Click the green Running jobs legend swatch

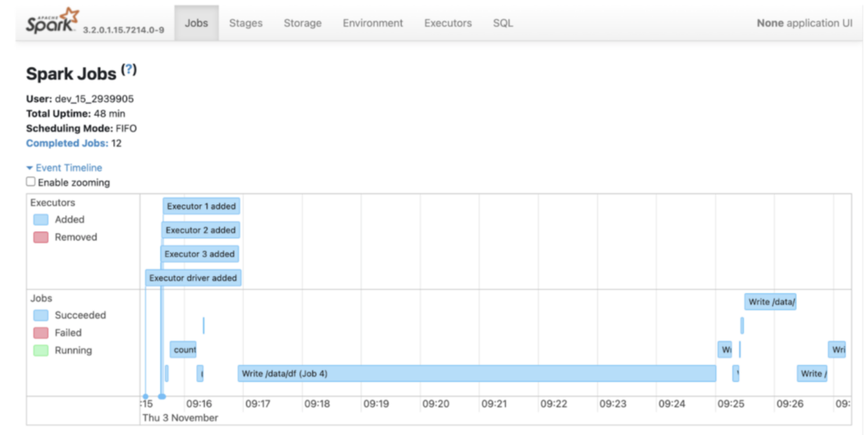click(41, 350)
